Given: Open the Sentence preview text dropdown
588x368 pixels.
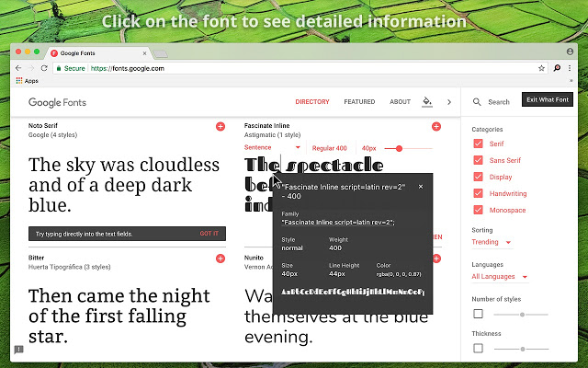Looking at the screenshot, I should click(272, 147).
